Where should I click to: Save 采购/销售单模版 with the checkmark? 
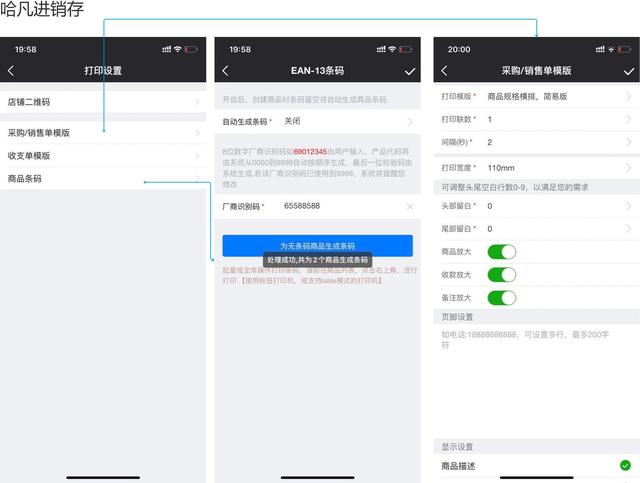(629, 71)
